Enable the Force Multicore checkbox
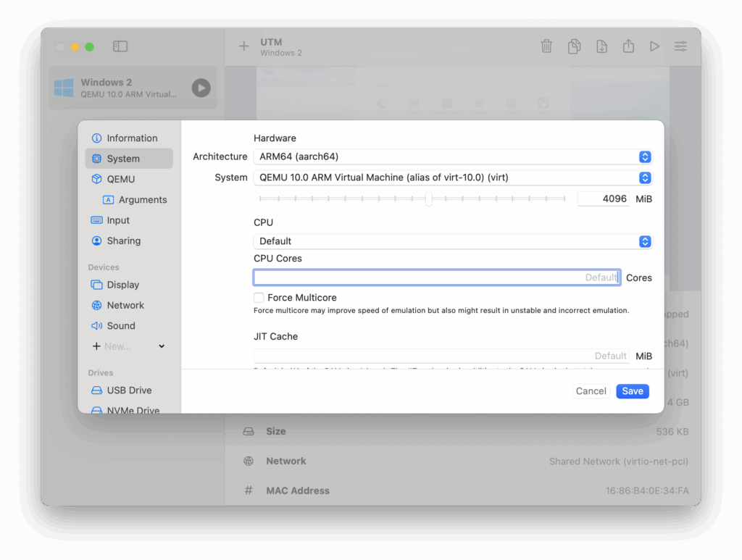 [x=259, y=298]
